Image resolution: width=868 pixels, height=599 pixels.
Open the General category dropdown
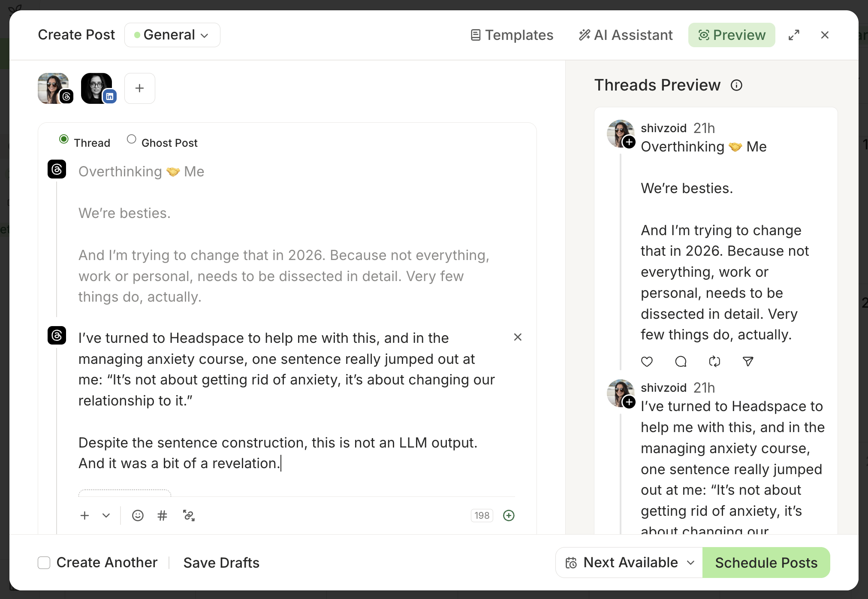pyautogui.click(x=172, y=35)
